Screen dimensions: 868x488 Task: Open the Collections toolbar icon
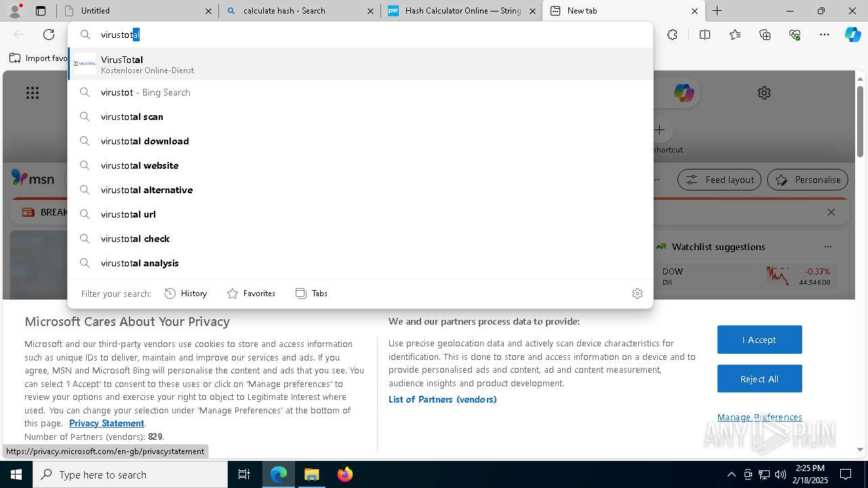tap(765, 35)
